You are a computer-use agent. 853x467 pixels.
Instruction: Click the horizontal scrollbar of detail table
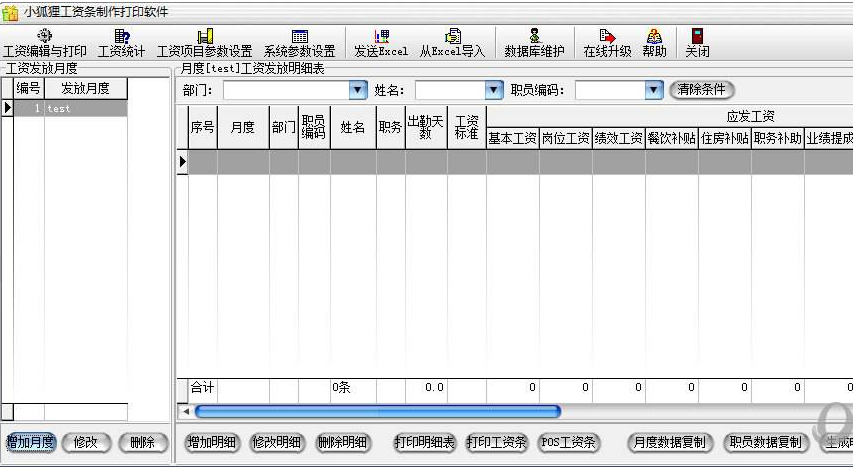tap(378, 411)
